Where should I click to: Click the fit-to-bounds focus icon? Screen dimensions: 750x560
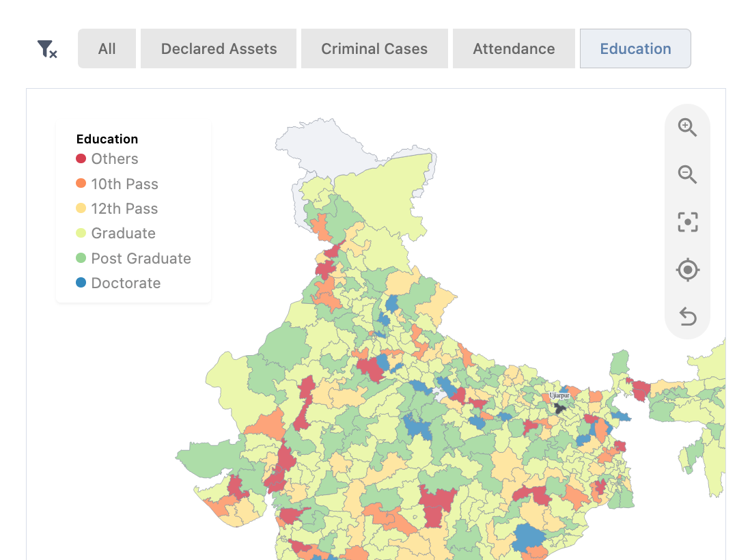(687, 222)
